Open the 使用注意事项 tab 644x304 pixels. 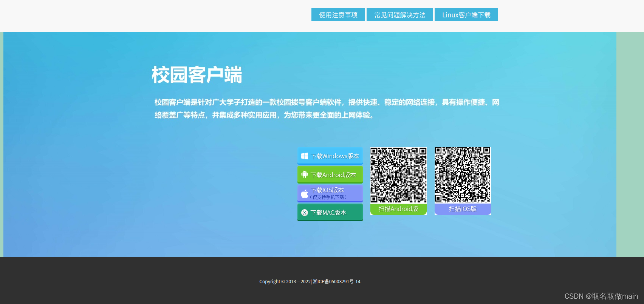coord(338,15)
